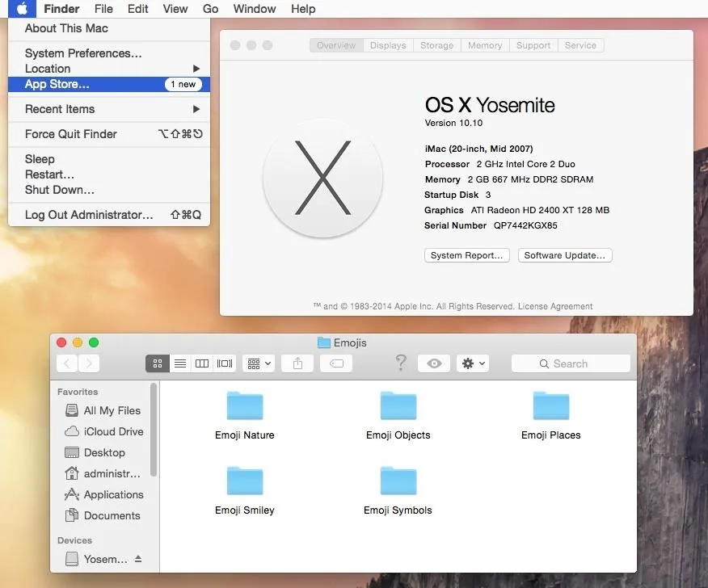Click the Edit Tags toolbar icon

click(x=336, y=363)
